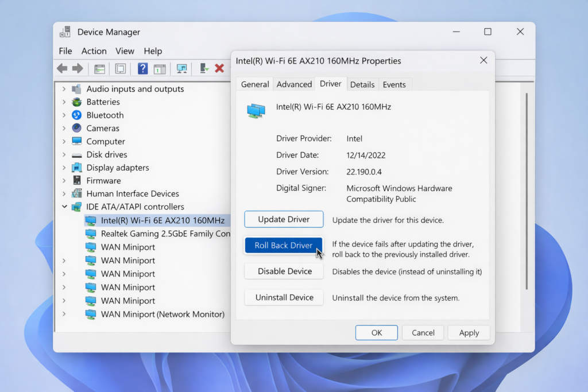Toggle the show/hide console tree toolbar icon
Screen dimensions: 588x392
pyautogui.click(x=99, y=69)
